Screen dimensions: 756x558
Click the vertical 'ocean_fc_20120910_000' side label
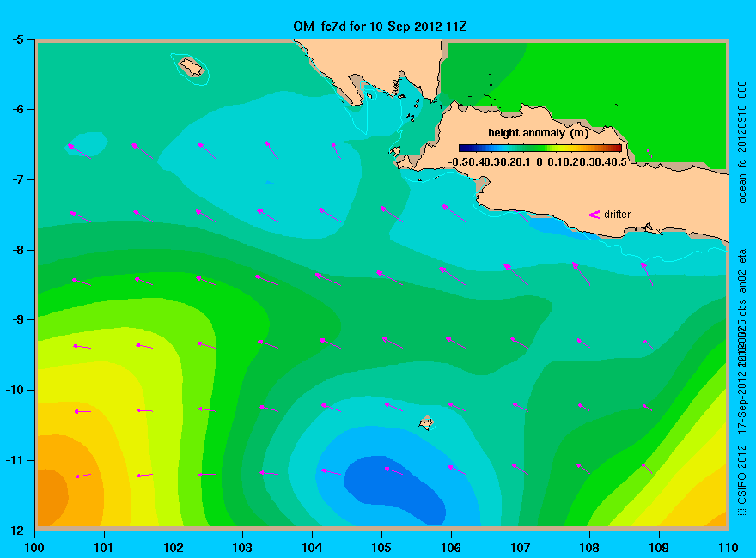742,143
